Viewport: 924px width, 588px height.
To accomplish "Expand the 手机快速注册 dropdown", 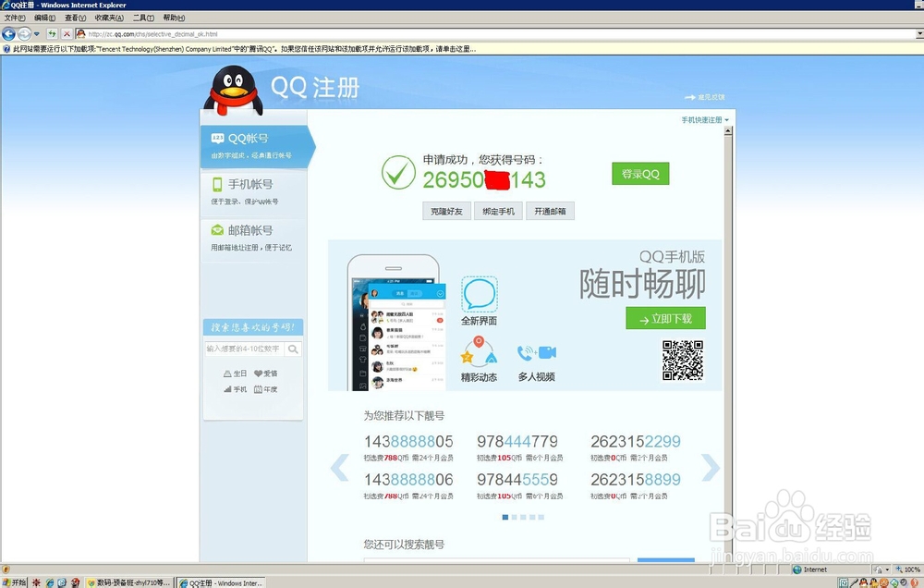I will point(705,119).
